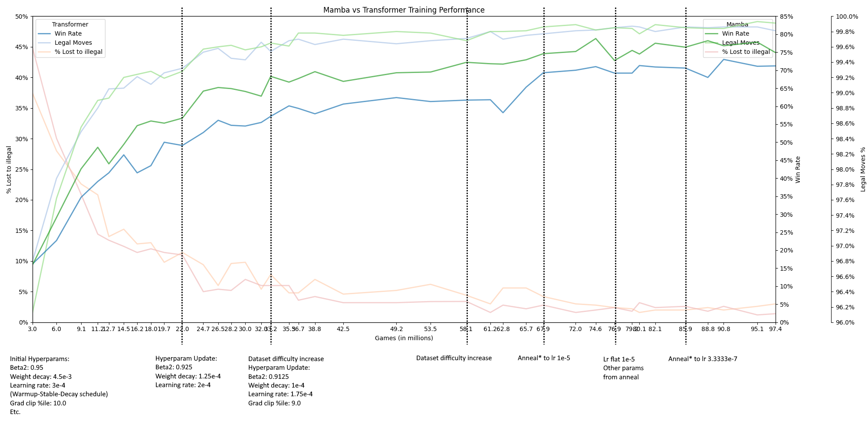Click the rotated 'Win Rate' axis title
This screenshot has height=421, width=868.
point(798,169)
